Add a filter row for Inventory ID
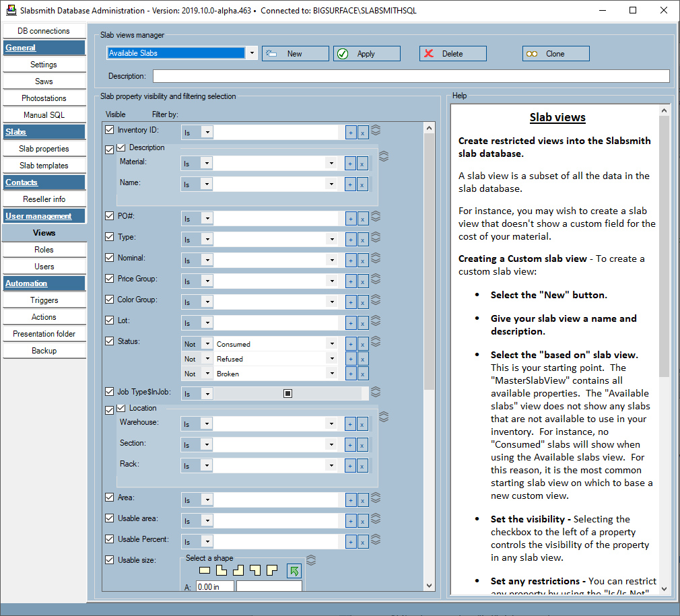Image resolution: width=680 pixels, height=616 pixels. (x=351, y=133)
